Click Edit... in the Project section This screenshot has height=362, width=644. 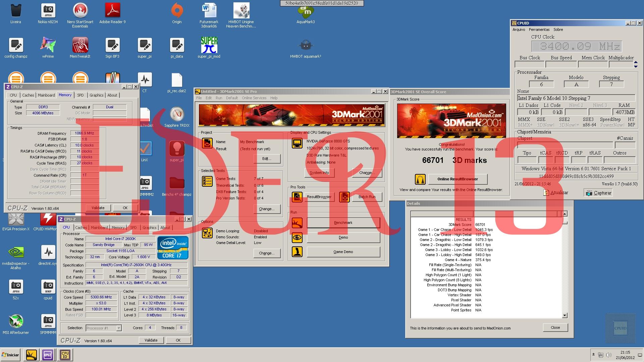[267, 159]
